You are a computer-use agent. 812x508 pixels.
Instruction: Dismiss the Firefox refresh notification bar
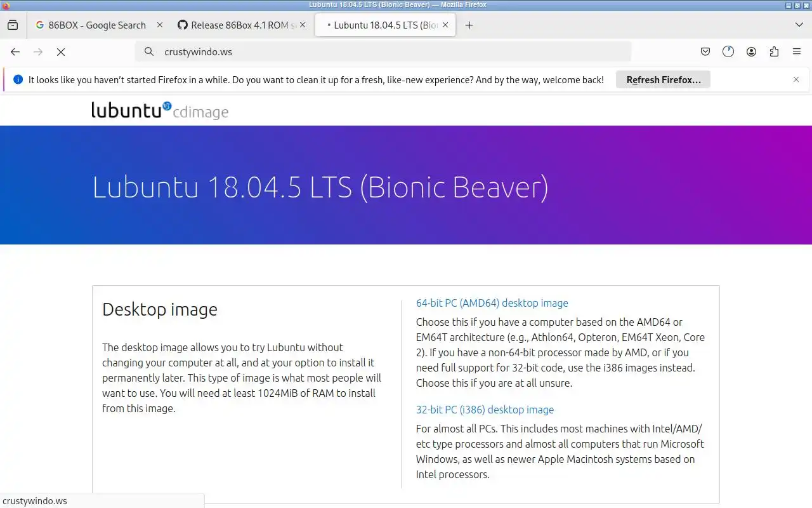click(x=796, y=80)
